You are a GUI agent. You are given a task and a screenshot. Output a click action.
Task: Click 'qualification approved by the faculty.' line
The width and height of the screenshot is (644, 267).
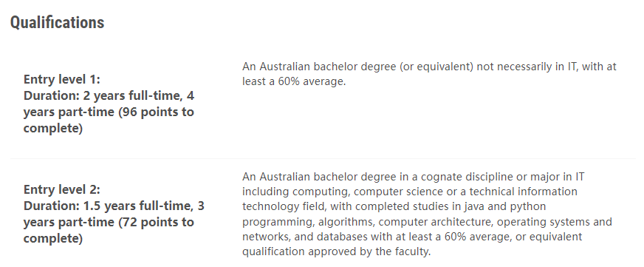tap(336, 251)
